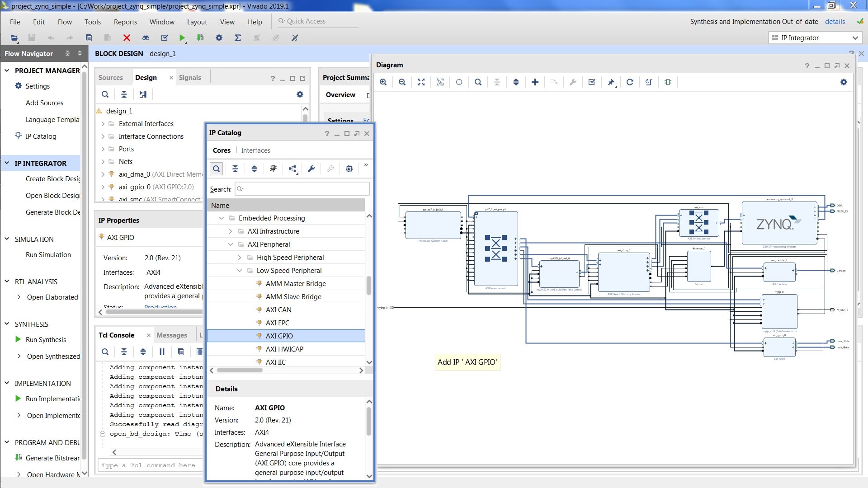This screenshot has height=488, width=868.
Task: Open the Flow menu
Action: point(65,22)
